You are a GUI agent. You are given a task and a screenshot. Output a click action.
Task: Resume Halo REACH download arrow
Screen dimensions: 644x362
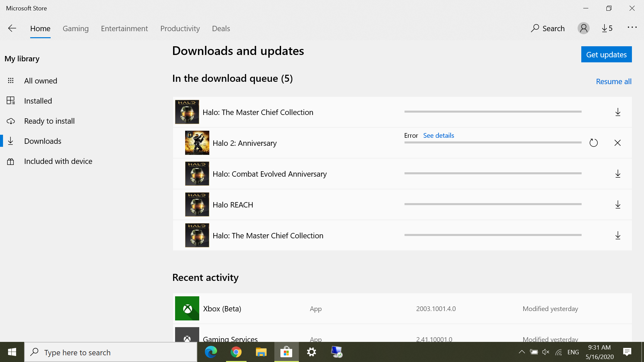618,204
